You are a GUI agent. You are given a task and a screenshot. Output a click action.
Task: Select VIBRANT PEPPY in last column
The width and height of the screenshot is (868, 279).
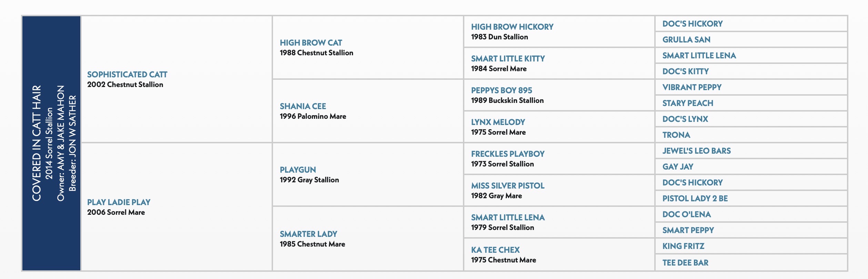pos(692,87)
